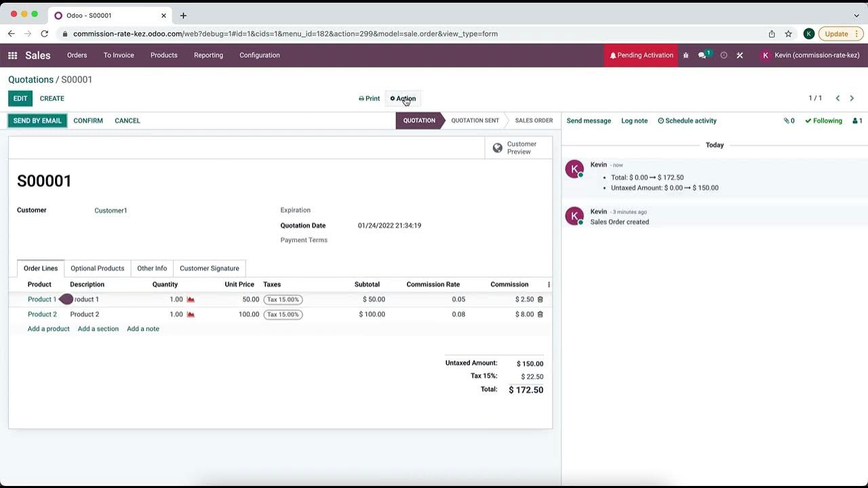
Task: Select Sales Order status stage
Action: pos(534,121)
